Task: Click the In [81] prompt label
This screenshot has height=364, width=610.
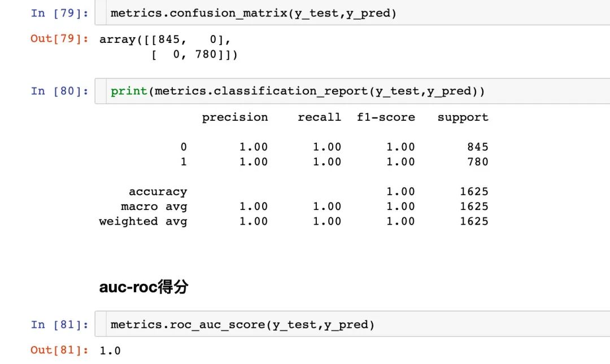Action: [59, 324]
